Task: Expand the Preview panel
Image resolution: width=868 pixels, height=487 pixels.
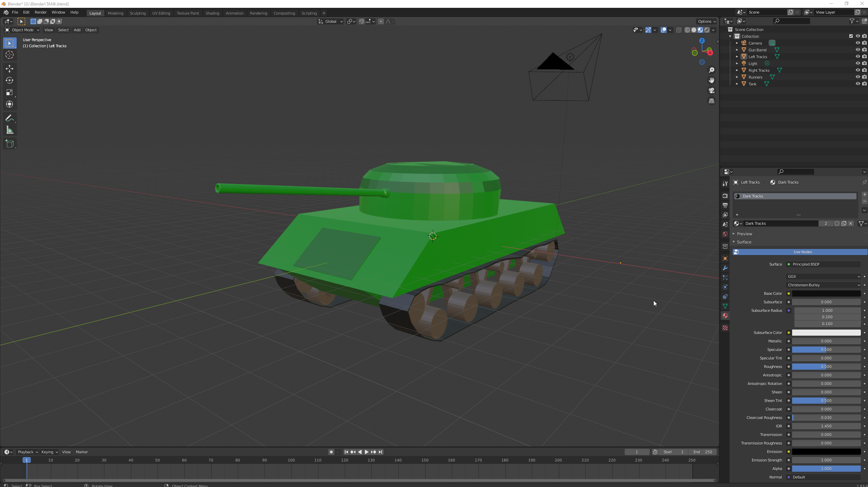Action: 744,234
